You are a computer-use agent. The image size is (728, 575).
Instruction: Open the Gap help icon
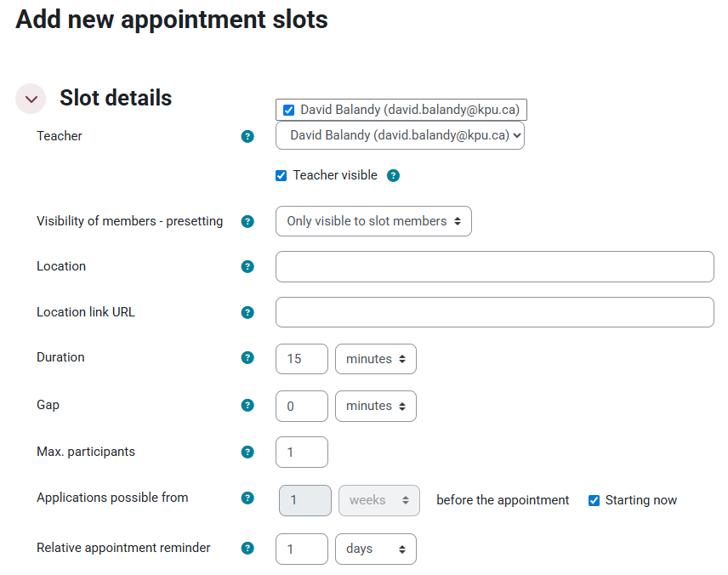point(247,406)
